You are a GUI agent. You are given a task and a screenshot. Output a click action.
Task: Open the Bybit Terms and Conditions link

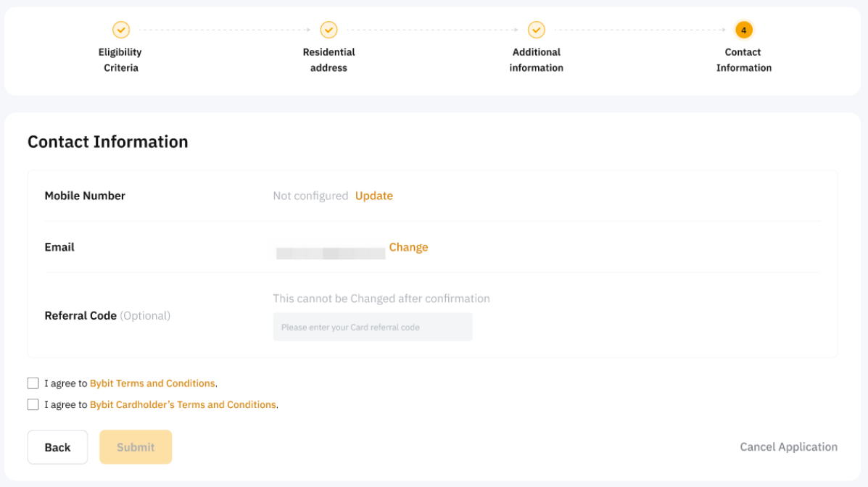pyautogui.click(x=152, y=383)
